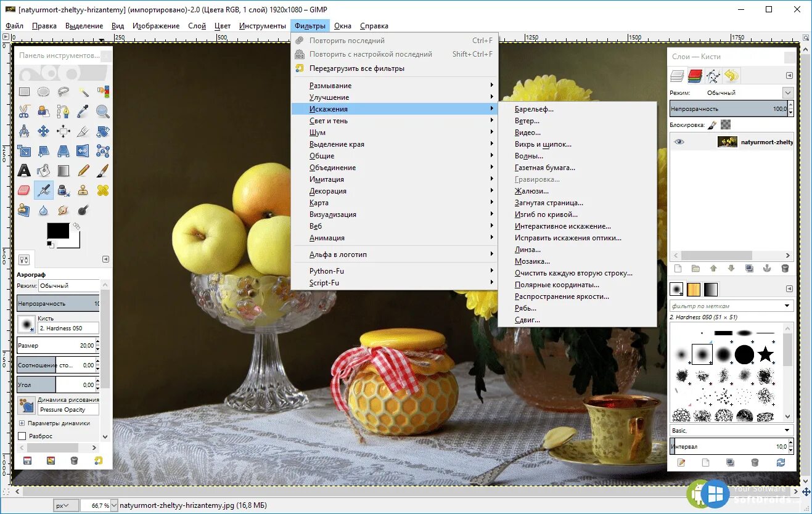Select the Pencil tool
This screenshot has height=514, width=812.
[x=83, y=171]
